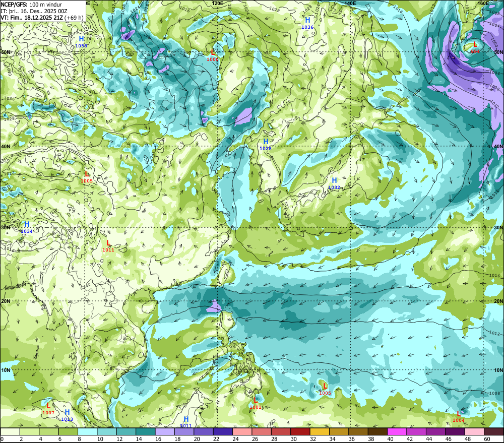The width and height of the screenshot is (504, 443).
Task: Click the legend scale number 36
Action: 352,439
